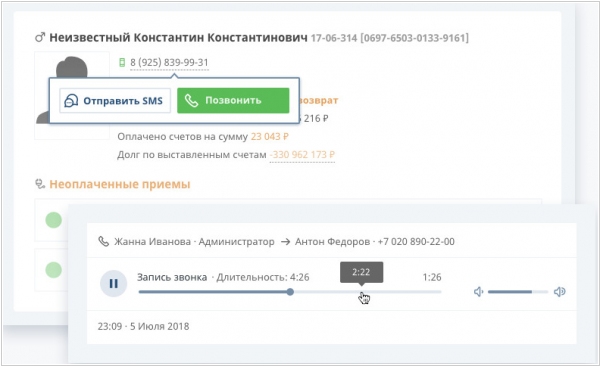The width and height of the screenshot is (600, 366).
Task: Click the phone handset icon beside Жанна Иванова
Action: point(104,242)
